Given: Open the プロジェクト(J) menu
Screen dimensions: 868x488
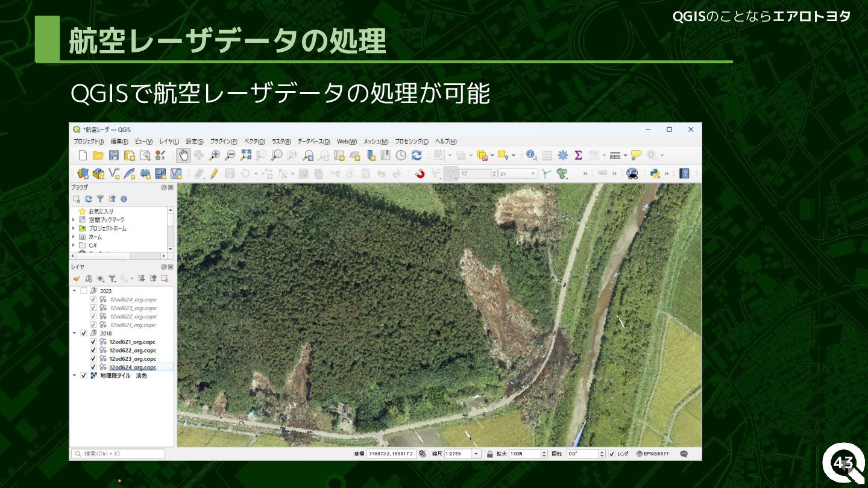Looking at the screenshot, I should click(x=89, y=142).
